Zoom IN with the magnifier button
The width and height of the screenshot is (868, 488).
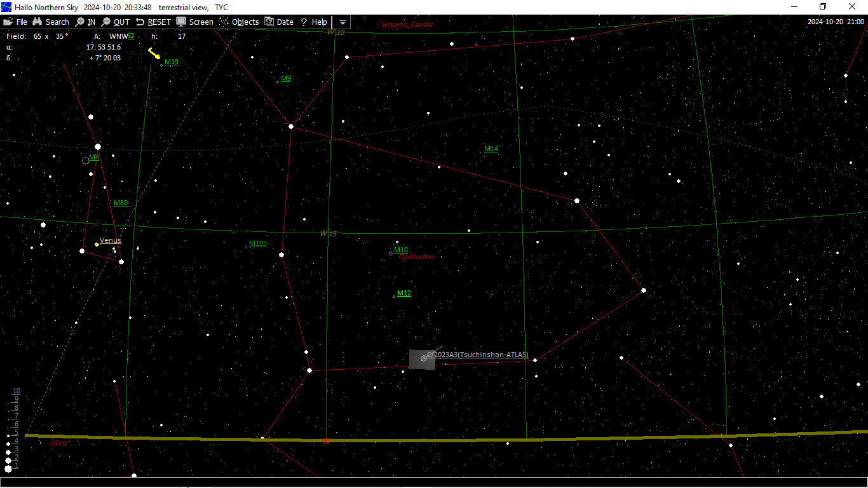86,22
